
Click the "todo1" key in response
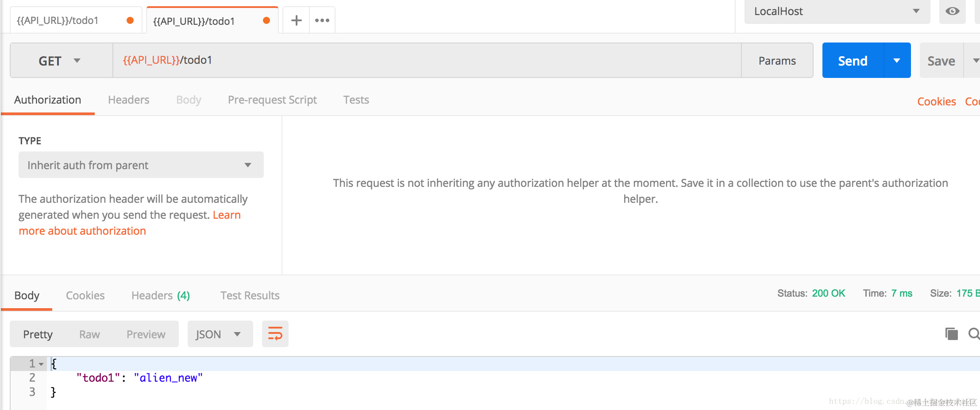pyautogui.click(x=98, y=378)
